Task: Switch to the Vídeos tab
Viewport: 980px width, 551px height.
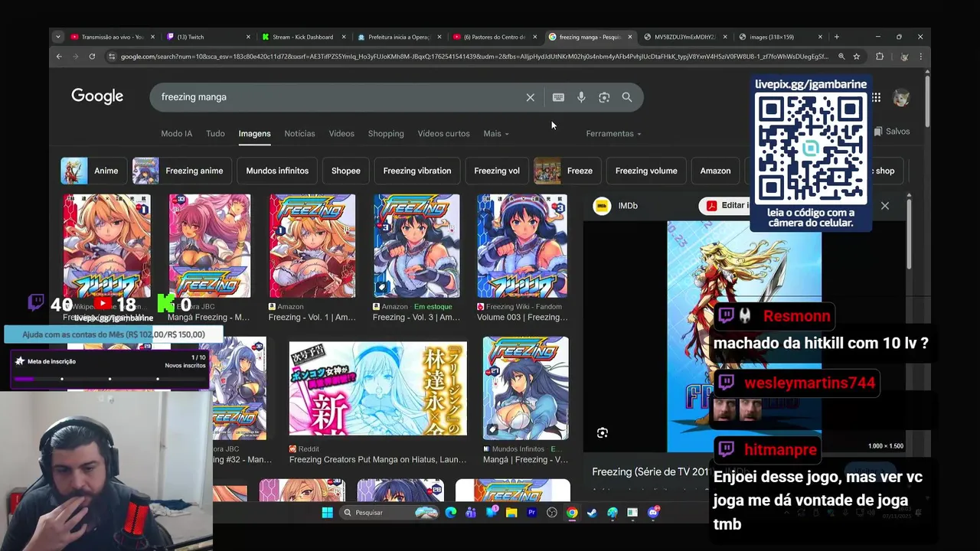Action: tap(341, 134)
